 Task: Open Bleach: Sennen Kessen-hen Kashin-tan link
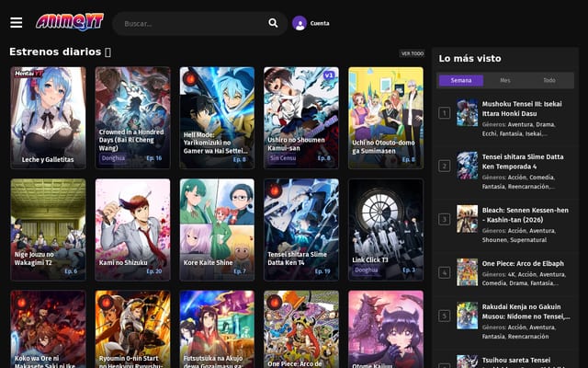tap(525, 214)
